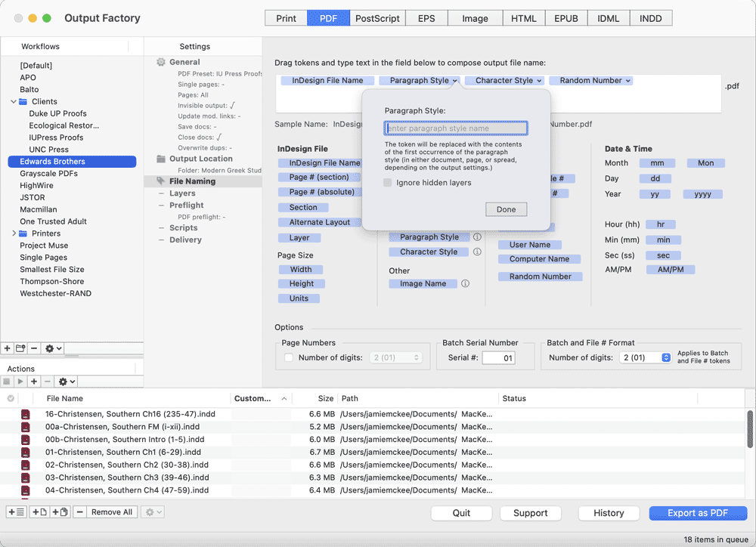This screenshot has width=756, height=547.
Task: Remove the selected workflow with minus icon
Action: (34, 348)
